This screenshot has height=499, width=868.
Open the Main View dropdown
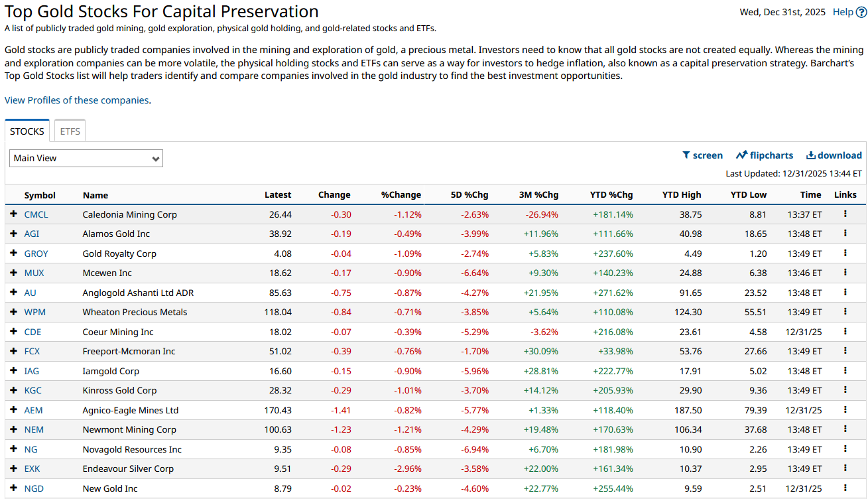tap(86, 158)
